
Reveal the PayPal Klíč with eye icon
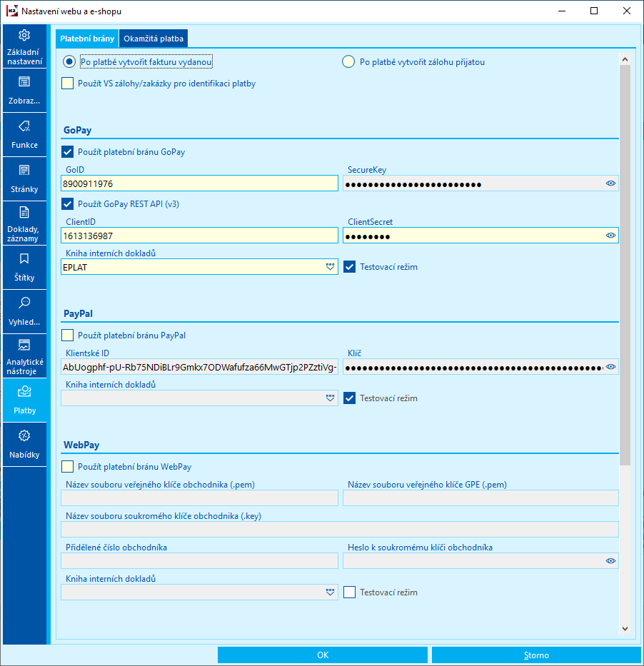[x=610, y=367]
